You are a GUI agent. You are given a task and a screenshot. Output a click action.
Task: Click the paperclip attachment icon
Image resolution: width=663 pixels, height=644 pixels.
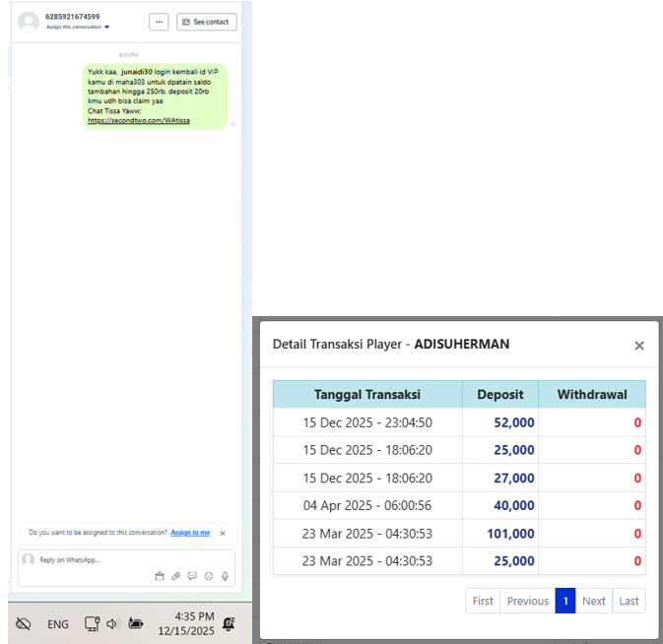[176, 576]
